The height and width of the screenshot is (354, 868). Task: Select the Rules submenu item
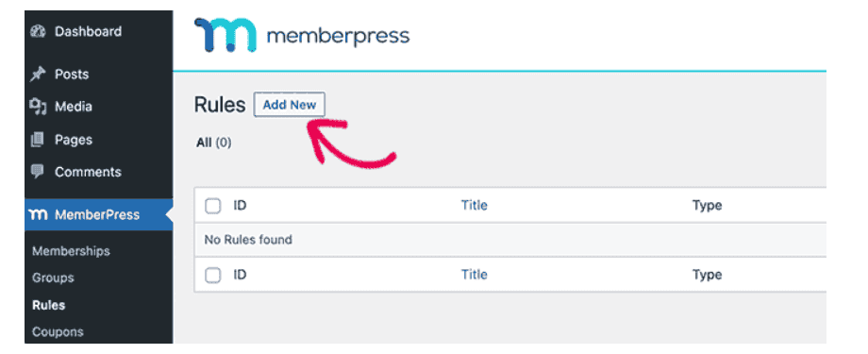pyautogui.click(x=49, y=305)
